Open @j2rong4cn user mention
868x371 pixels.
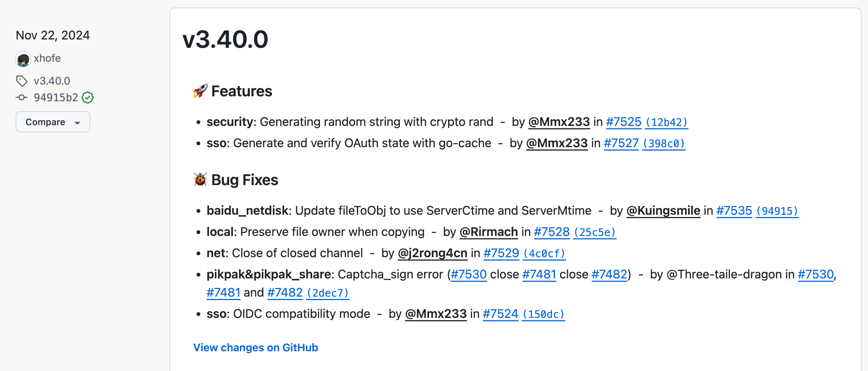point(432,253)
